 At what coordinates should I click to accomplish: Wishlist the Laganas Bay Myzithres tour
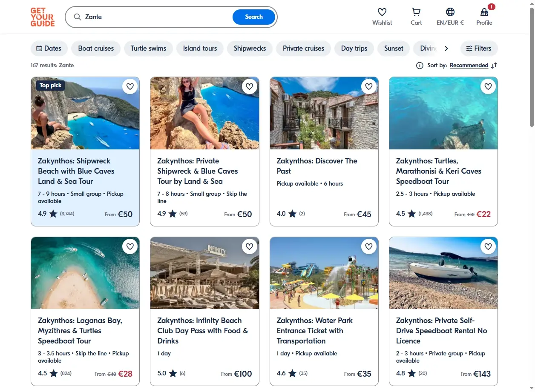coord(130,246)
